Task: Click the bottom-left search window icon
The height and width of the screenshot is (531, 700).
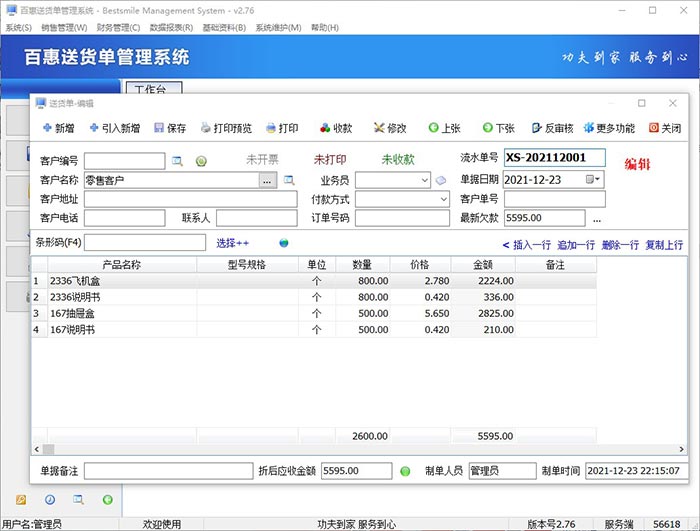Action: click(79, 500)
